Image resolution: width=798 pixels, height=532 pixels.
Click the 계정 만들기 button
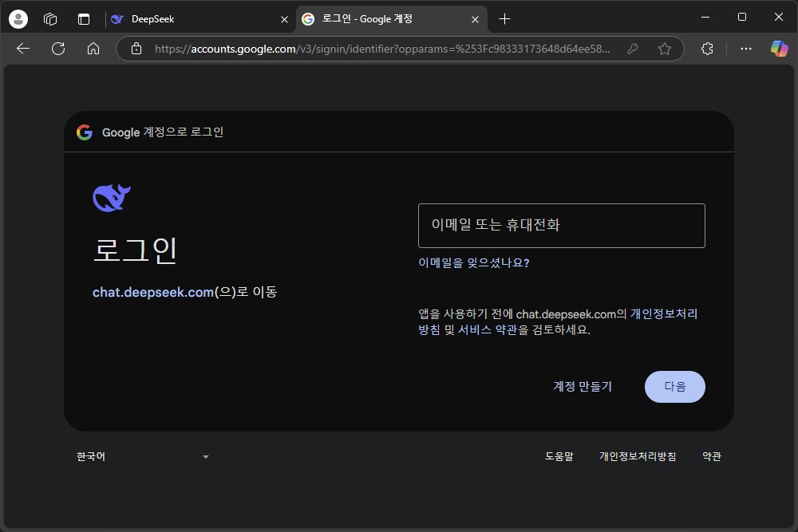pos(583,387)
